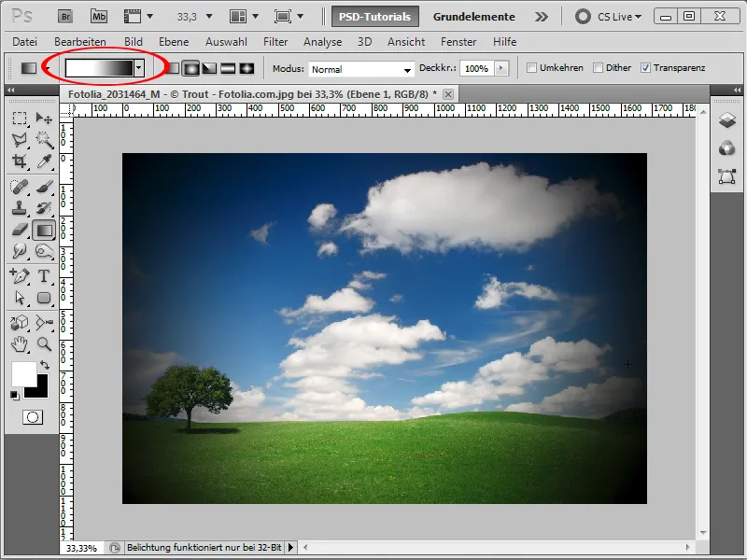Screen dimensions: 747x560
Task: Select the History Brush tool
Action: click(x=44, y=208)
